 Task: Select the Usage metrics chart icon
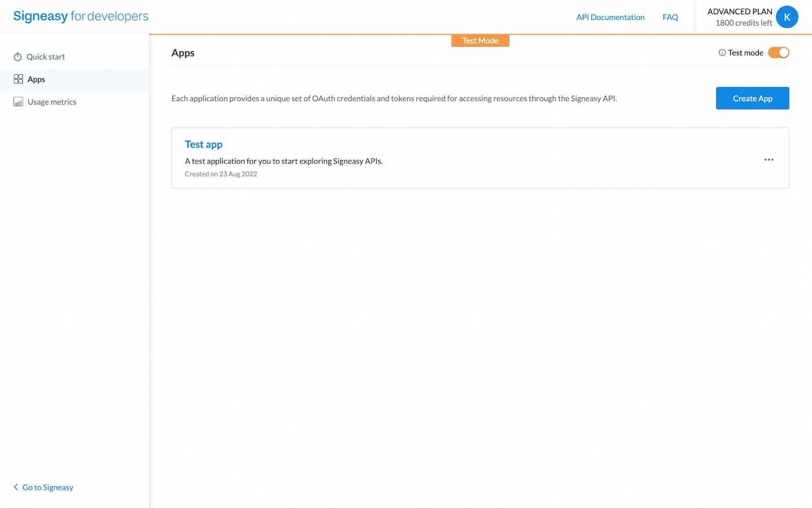18,101
